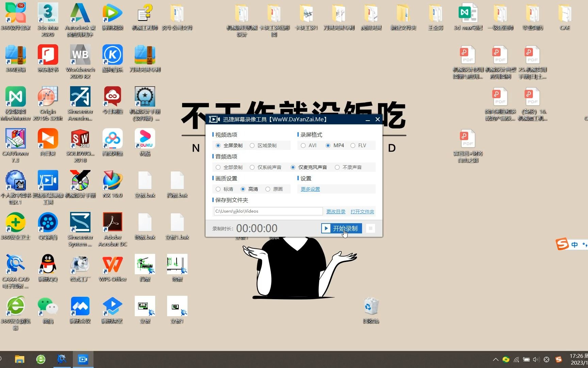Open Adobe Acrobat DC icon
The width and height of the screenshot is (588, 368).
click(x=113, y=229)
